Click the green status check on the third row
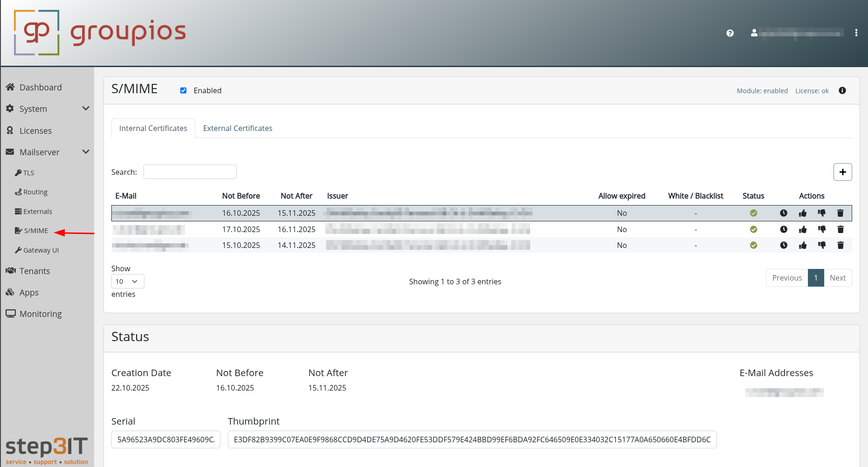Image resolution: width=868 pixels, height=467 pixels. (x=753, y=245)
